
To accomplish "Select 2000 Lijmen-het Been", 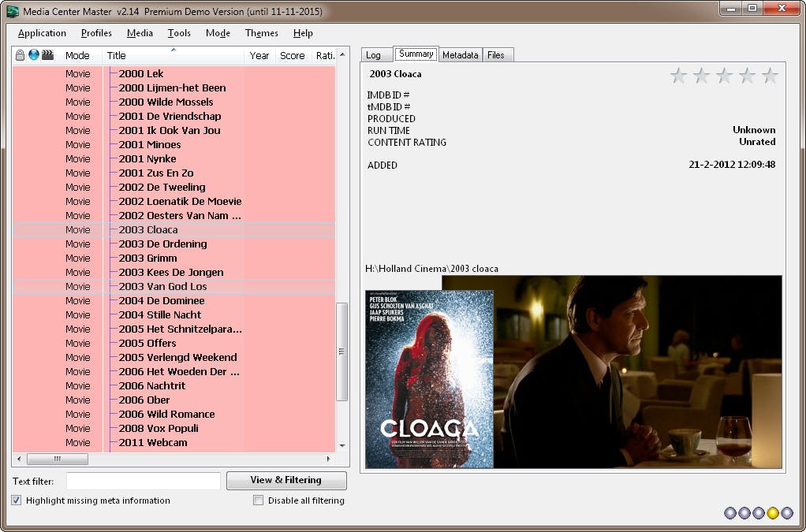I will 174,87.
